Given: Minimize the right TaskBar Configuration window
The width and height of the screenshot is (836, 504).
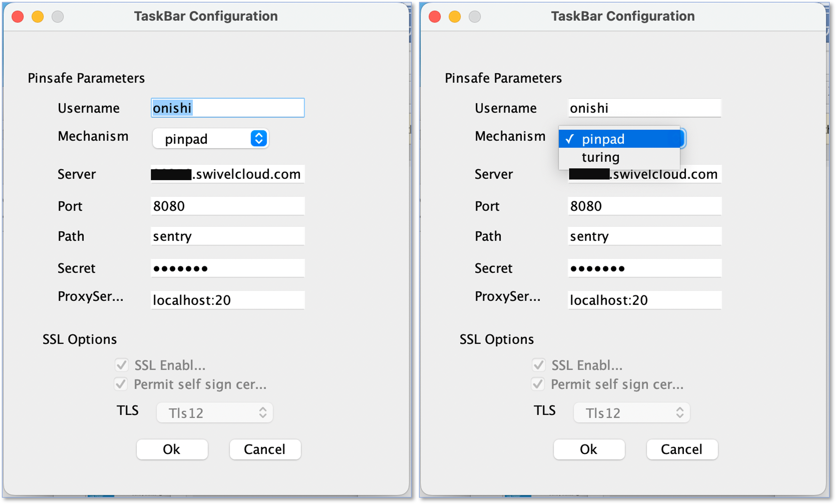Looking at the screenshot, I should pyautogui.click(x=455, y=16).
